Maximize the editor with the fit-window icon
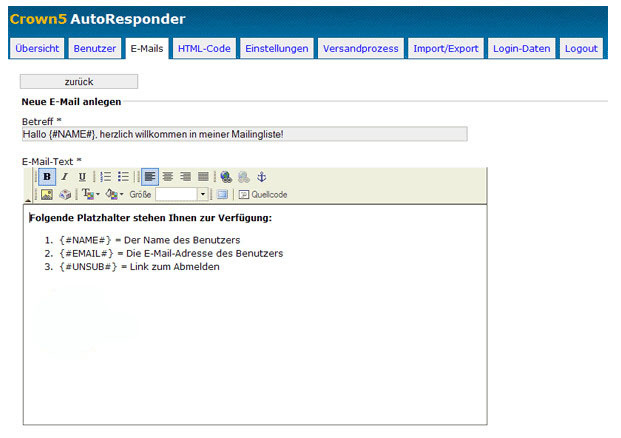The width and height of the screenshot is (621, 438). (222, 194)
